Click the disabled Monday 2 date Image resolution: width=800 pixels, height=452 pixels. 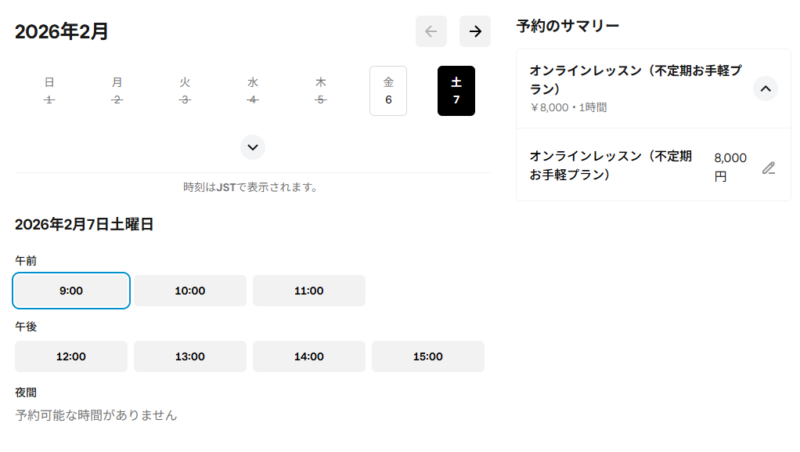coord(117,91)
